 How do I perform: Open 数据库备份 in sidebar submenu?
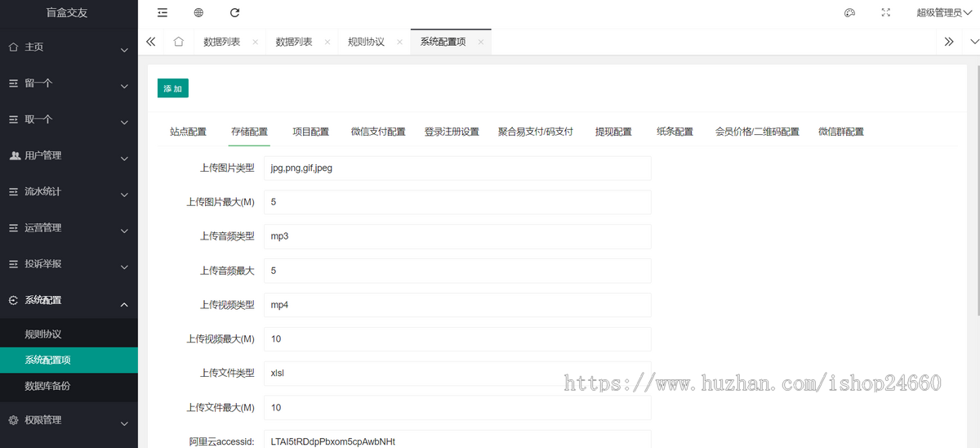[x=69, y=386]
